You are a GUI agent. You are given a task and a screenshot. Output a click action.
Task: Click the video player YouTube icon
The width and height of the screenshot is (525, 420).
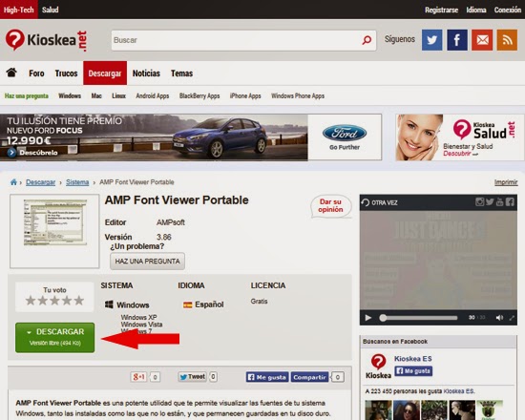coord(499,201)
